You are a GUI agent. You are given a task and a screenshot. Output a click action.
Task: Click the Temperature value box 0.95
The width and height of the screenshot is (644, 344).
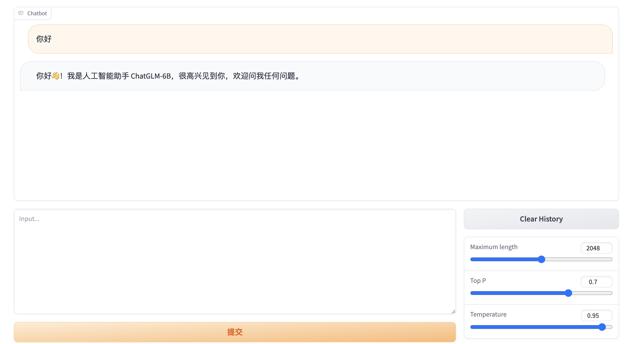596,315
